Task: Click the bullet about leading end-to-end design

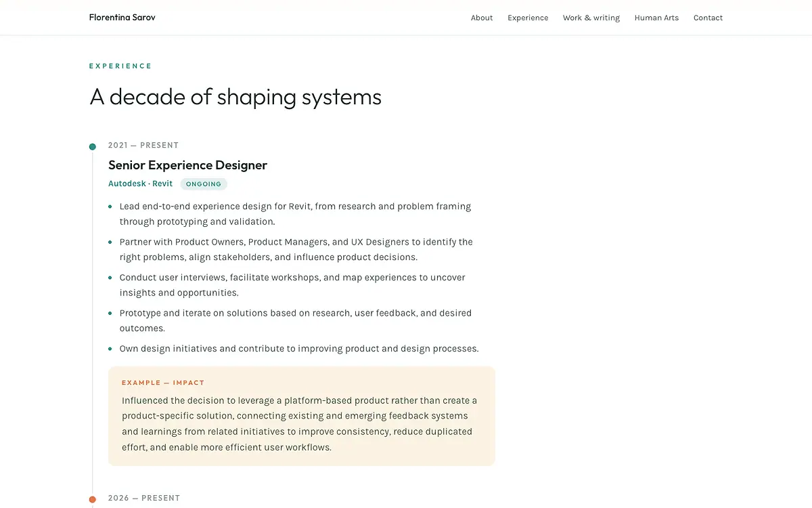Action: tap(295, 214)
